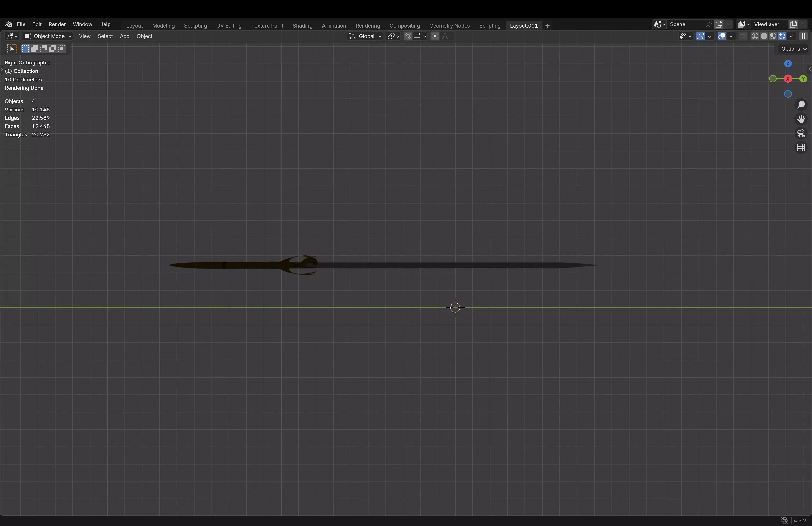Expand the toolbar on left edge
The image size is (812, 526).
click(x=2, y=69)
